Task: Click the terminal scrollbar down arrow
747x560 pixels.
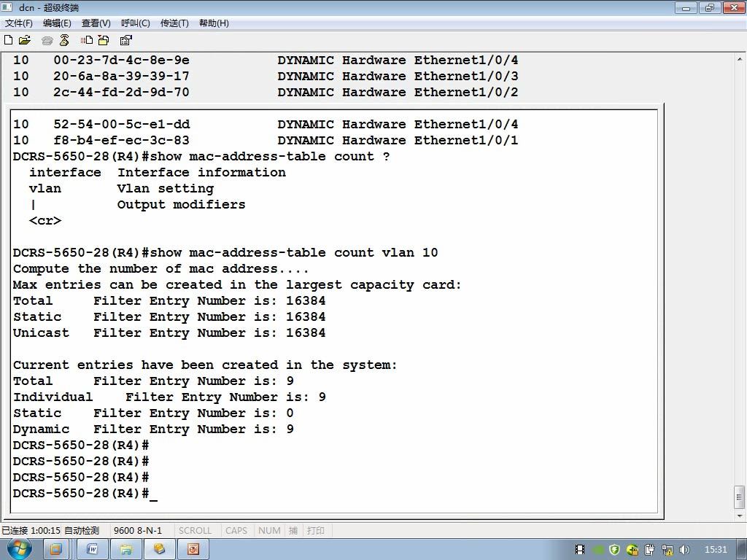Action: click(740, 516)
